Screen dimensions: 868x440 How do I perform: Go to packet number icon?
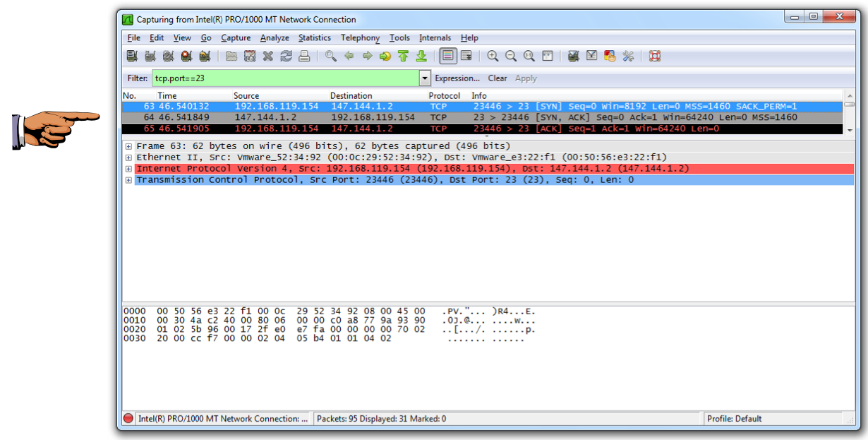pos(385,57)
